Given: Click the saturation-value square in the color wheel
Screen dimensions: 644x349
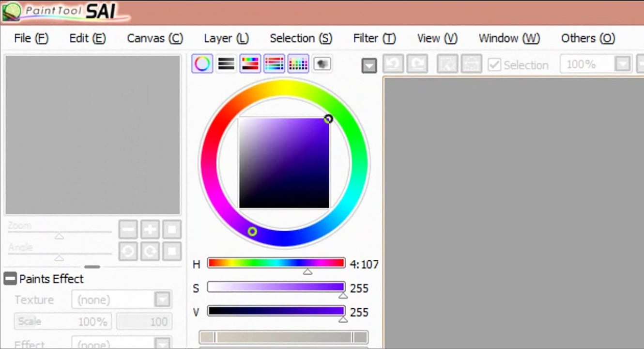Looking at the screenshot, I should tap(284, 163).
